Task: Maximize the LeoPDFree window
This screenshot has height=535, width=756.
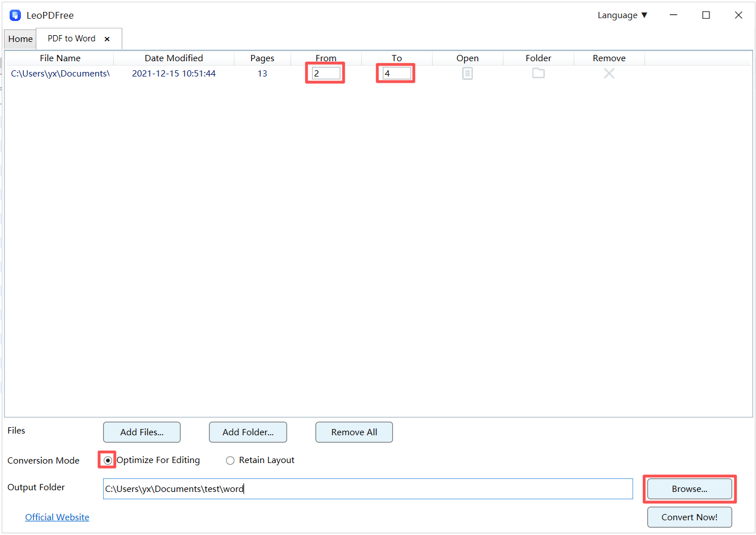Action: coord(706,15)
